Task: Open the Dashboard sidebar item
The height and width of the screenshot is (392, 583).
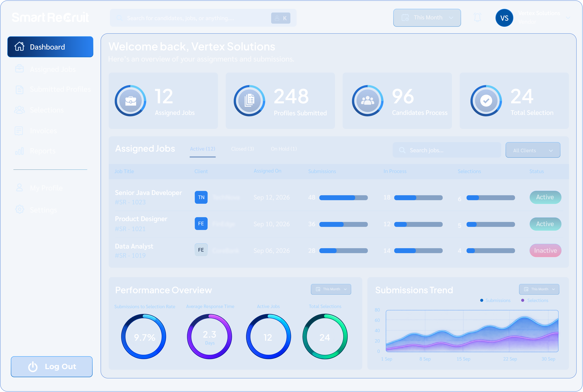Action: click(x=50, y=47)
